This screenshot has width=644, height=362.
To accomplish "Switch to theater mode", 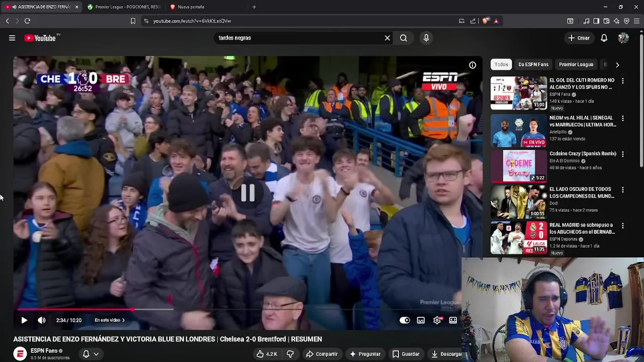I will click(453, 320).
